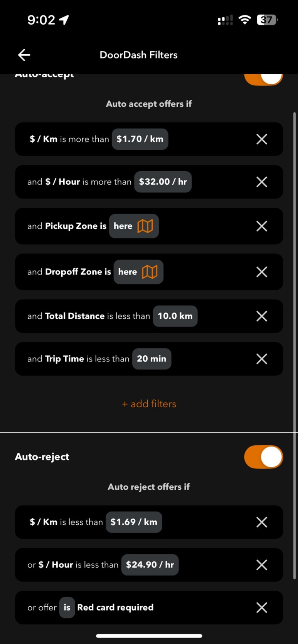Tap the + add filters link
The width and height of the screenshot is (298, 644).
pyautogui.click(x=149, y=404)
